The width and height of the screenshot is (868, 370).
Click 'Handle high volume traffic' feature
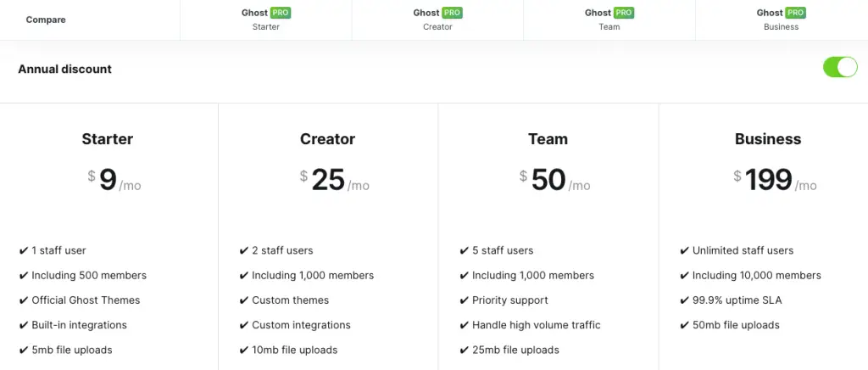click(x=537, y=325)
